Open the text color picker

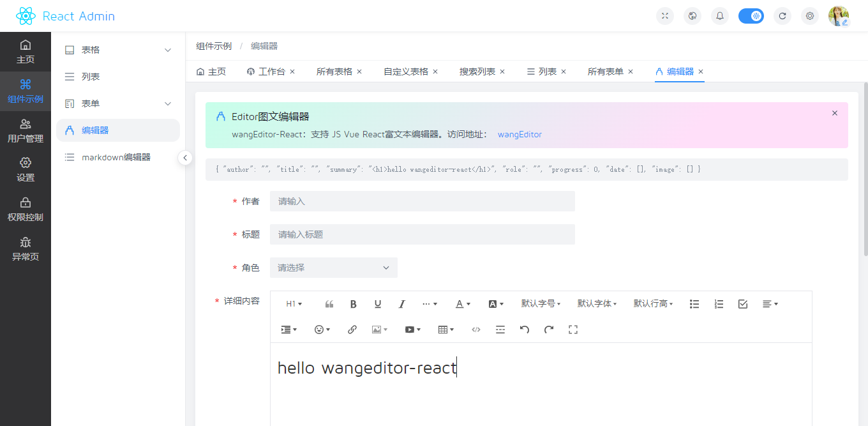[x=460, y=304]
